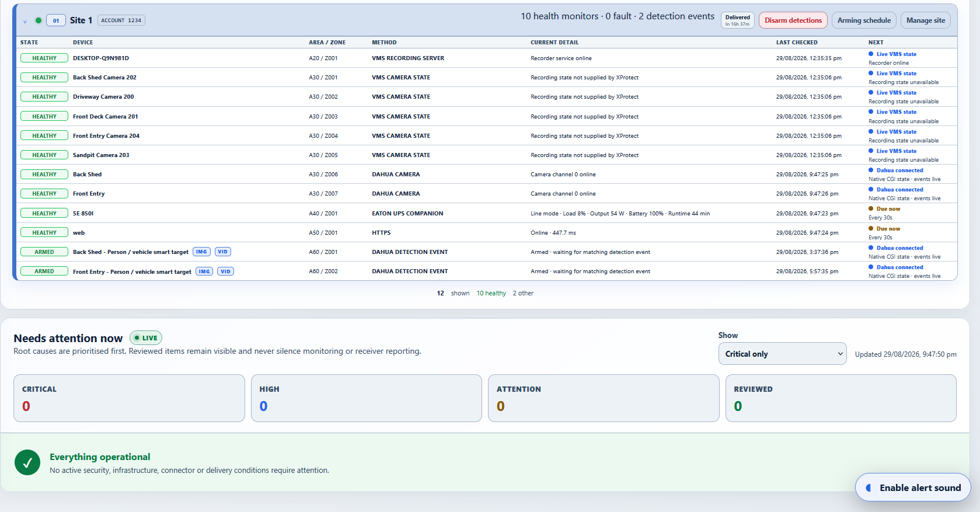980x512 pixels.
Task: Click HEALTHY badge for 5E 850I
Action: (x=44, y=213)
